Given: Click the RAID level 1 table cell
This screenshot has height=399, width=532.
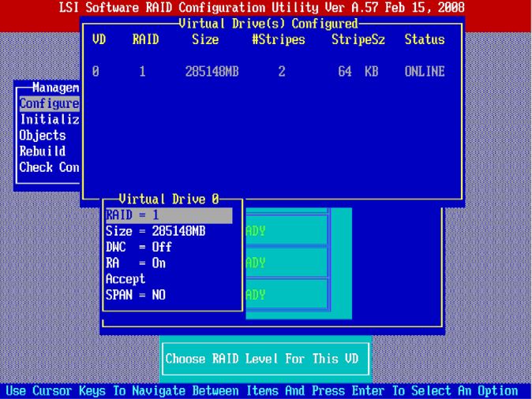Looking at the screenshot, I should click(x=142, y=72).
